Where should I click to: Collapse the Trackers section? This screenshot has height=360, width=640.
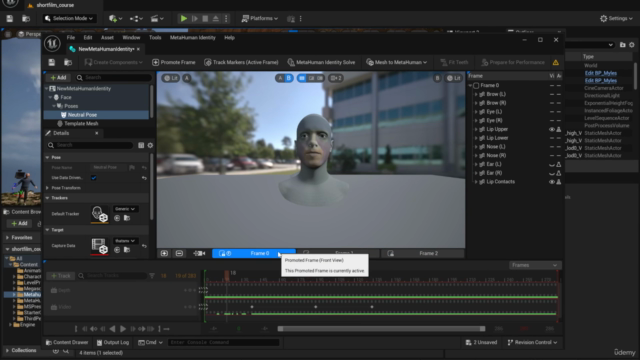tap(47, 198)
